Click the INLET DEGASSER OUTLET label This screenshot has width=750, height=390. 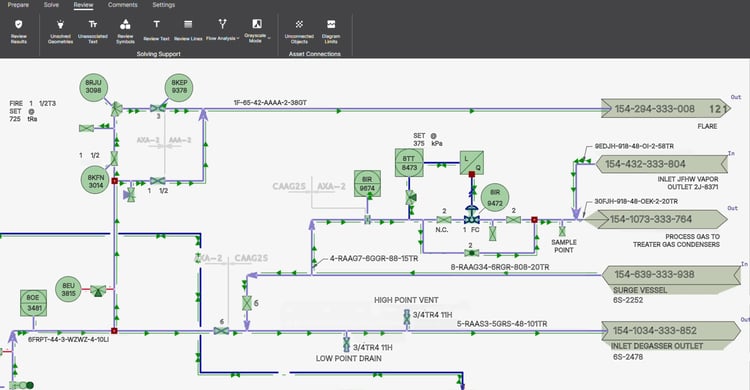tap(657, 346)
